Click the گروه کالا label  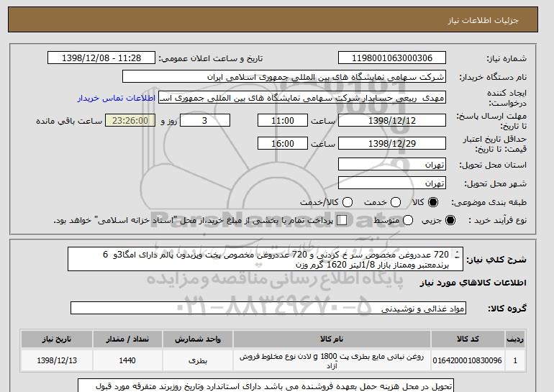(507, 309)
